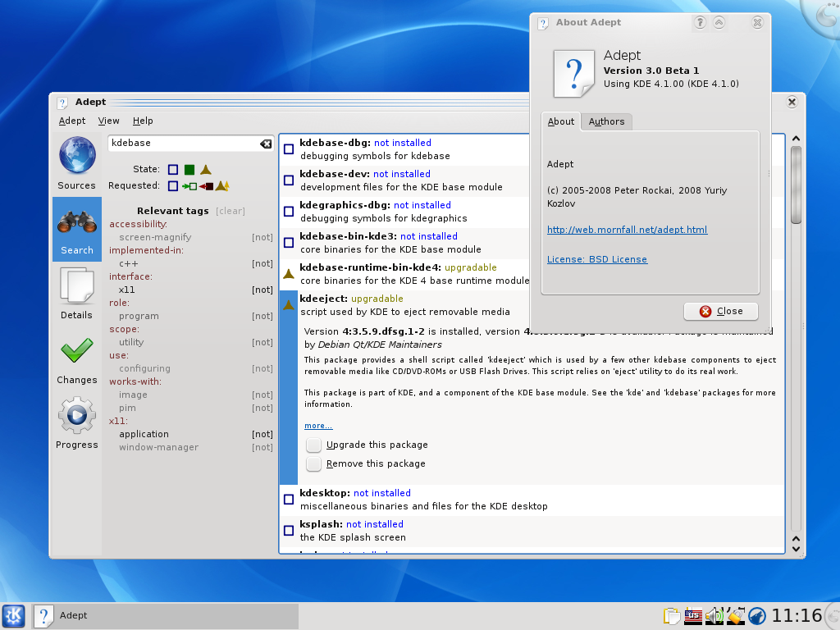Select the utility scope tag

(131, 342)
